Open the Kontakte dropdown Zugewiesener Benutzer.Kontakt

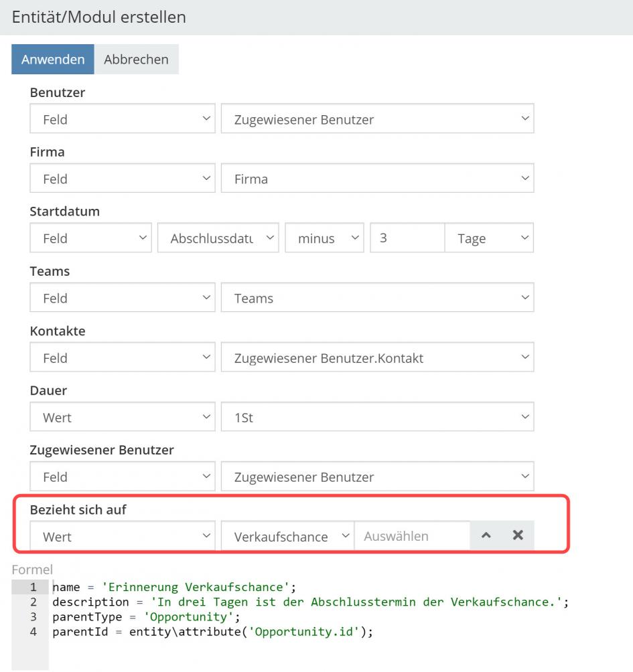pyautogui.click(x=377, y=358)
